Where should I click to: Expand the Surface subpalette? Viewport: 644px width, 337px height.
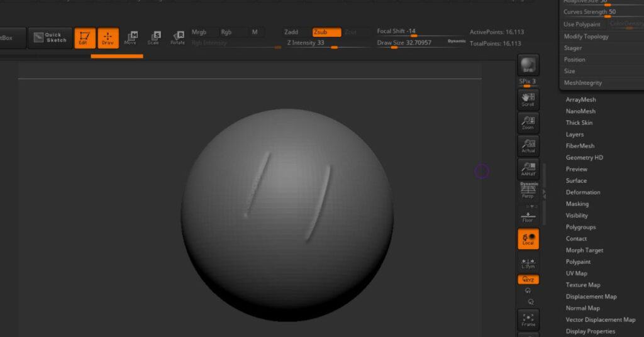(576, 180)
